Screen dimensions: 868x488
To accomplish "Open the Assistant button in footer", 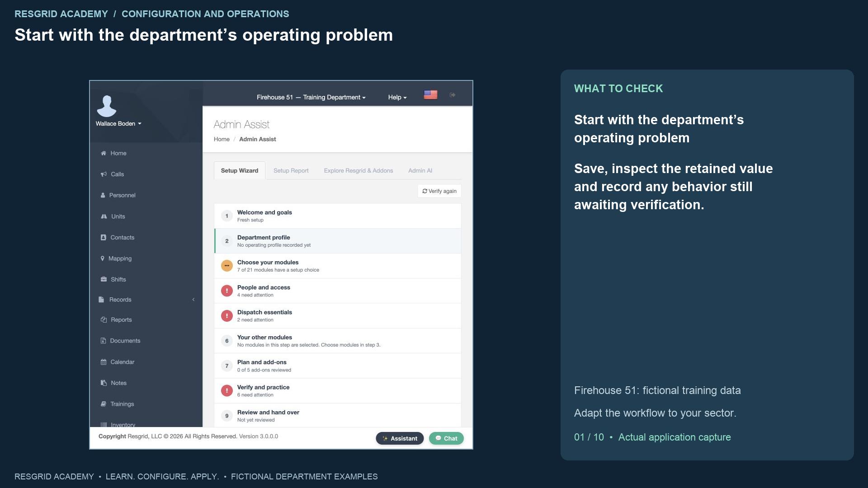I will coord(400,438).
